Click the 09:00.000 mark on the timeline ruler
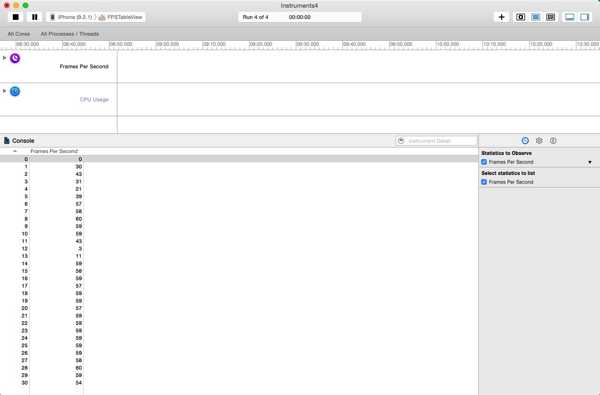The height and width of the screenshot is (395, 600). point(167,44)
